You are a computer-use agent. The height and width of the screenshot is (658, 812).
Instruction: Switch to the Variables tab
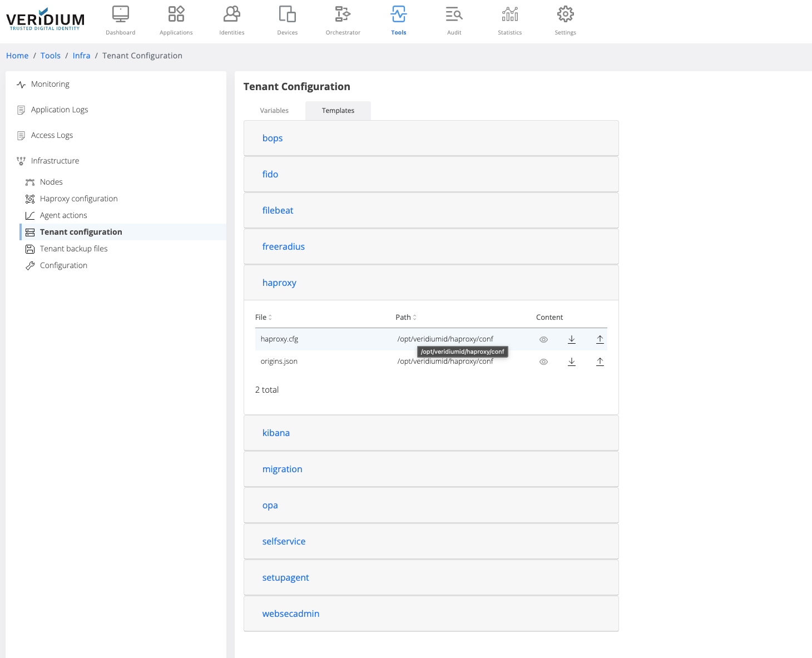pos(274,111)
